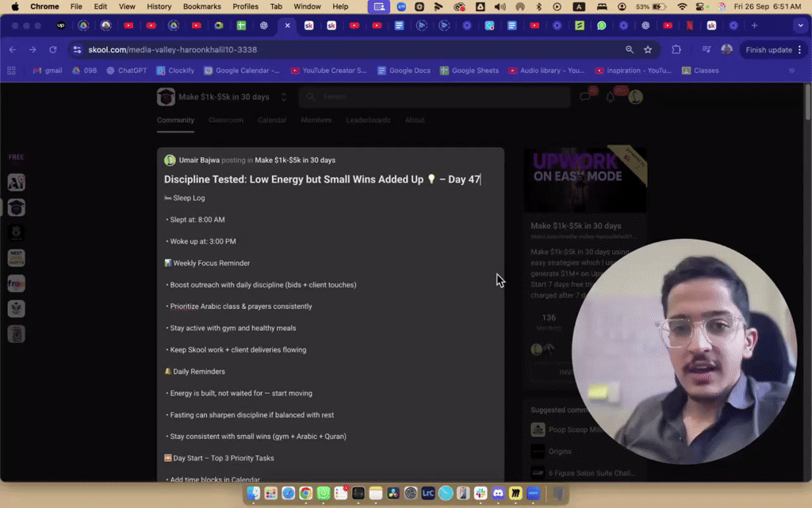Switch to the Calendar tab in Skool
The height and width of the screenshot is (508, 812).
pos(272,120)
